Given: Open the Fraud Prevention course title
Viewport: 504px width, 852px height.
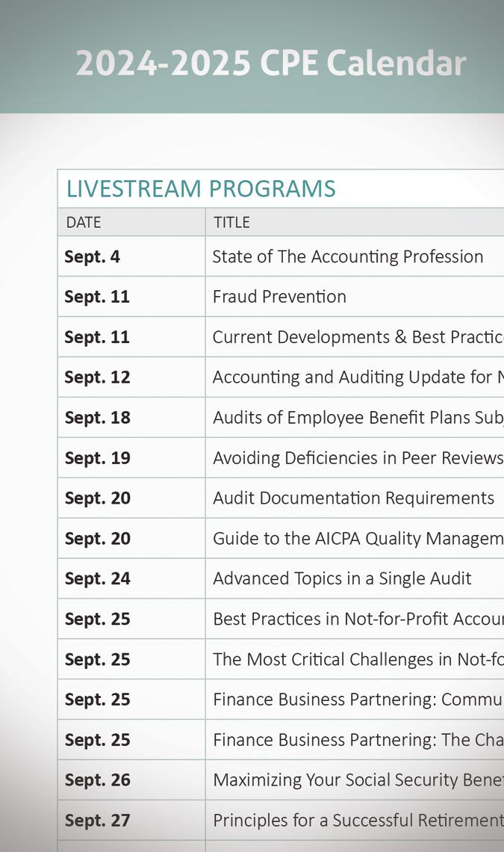Looking at the screenshot, I should (x=279, y=297).
